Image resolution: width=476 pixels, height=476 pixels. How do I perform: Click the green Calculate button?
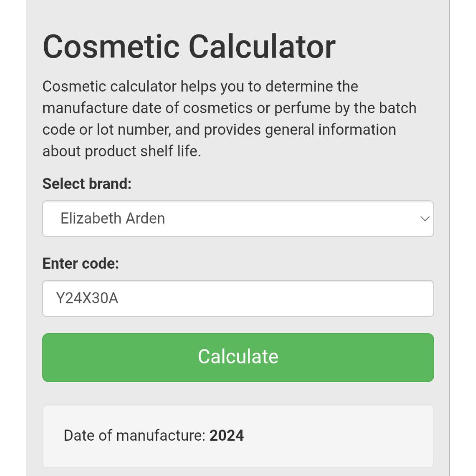click(238, 357)
